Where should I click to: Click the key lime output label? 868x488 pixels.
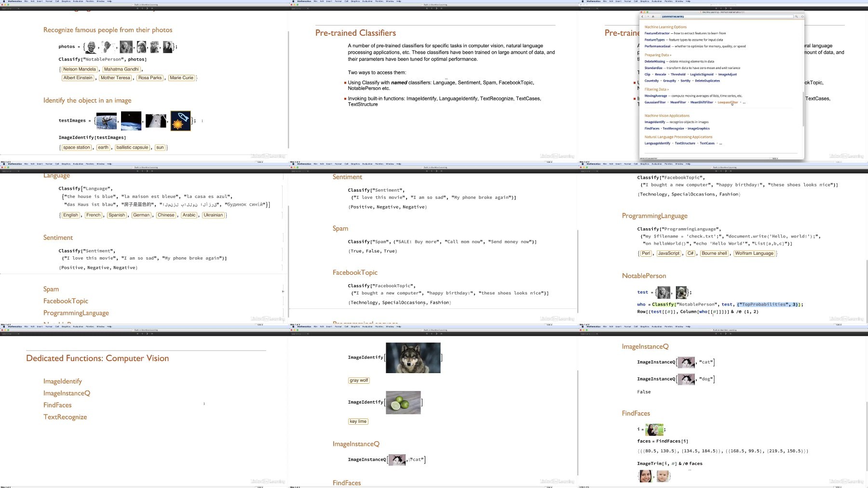tap(358, 421)
